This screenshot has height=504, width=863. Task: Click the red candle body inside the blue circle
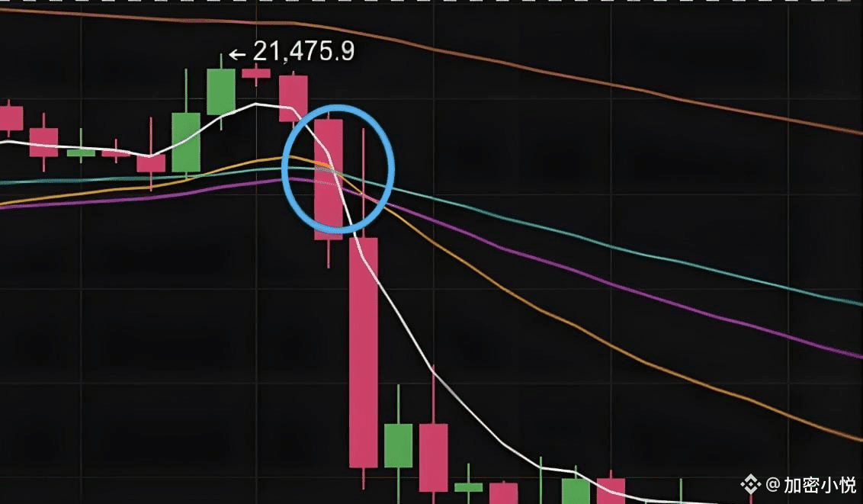click(x=329, y=179)
